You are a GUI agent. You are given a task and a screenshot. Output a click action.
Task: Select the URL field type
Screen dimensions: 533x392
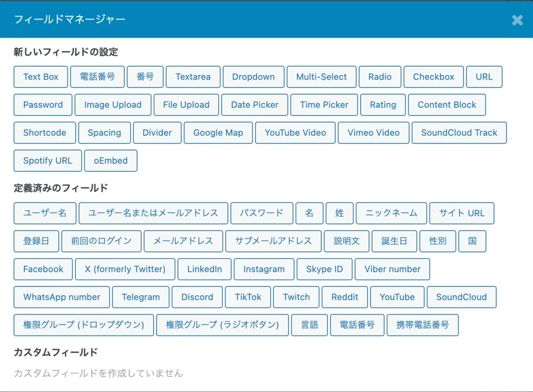[484, 77]
